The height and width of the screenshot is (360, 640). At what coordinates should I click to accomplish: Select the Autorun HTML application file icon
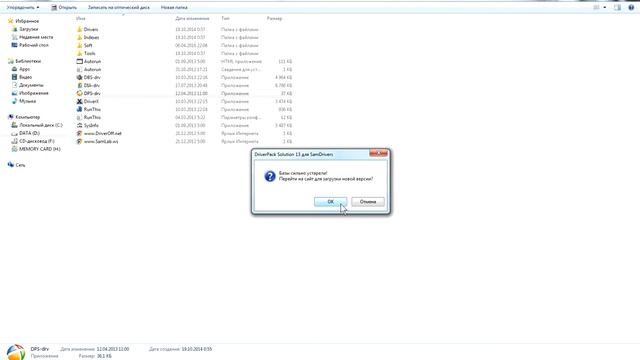pyautogui.click(x=80, y=61)
